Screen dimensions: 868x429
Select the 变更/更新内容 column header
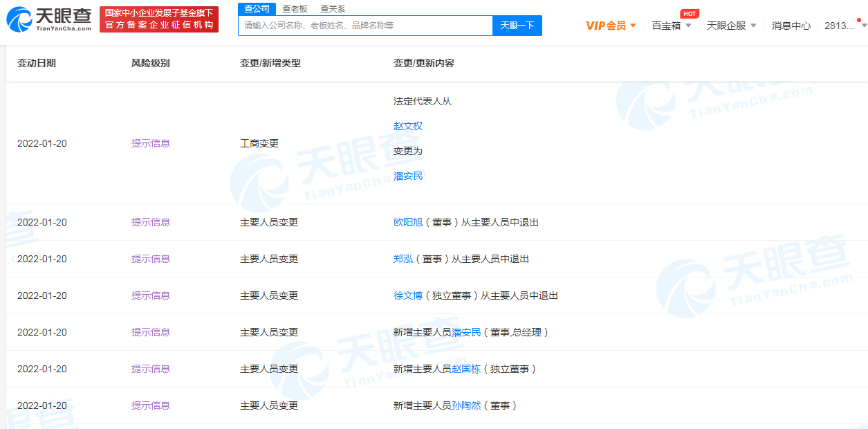tap(424, 63)
